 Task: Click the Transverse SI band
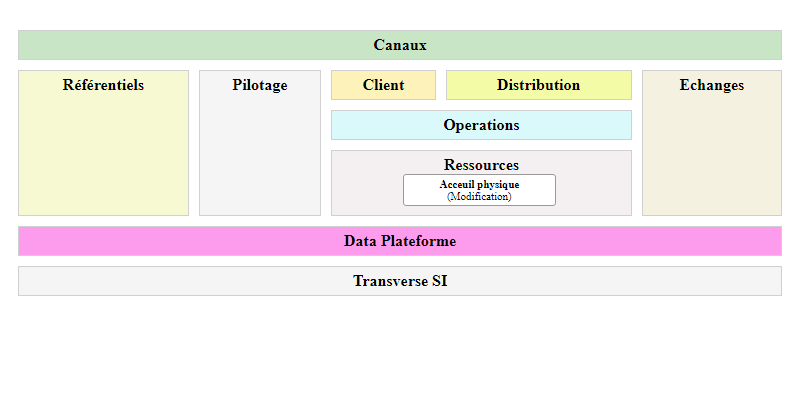[x=400, y=281]
